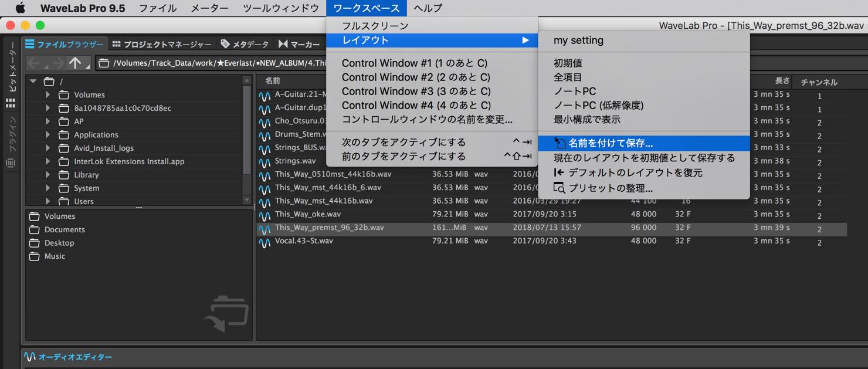The height and width of the screenshot is (369, 868).
Task: Expand the Volumes tree folder
Action: pyautogui.click(x=48, y=94)
